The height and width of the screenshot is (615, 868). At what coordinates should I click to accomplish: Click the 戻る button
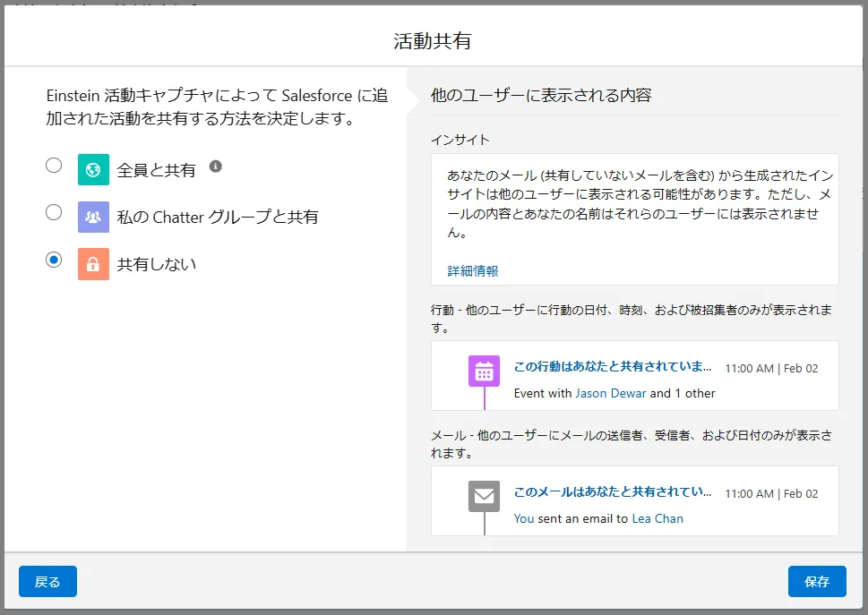pyautogui.click(x=47, y=581)
